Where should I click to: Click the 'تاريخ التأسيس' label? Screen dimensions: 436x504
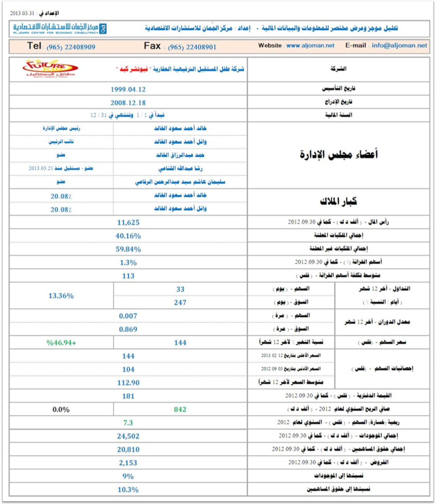pyautogui.click(x=339, y=89)
